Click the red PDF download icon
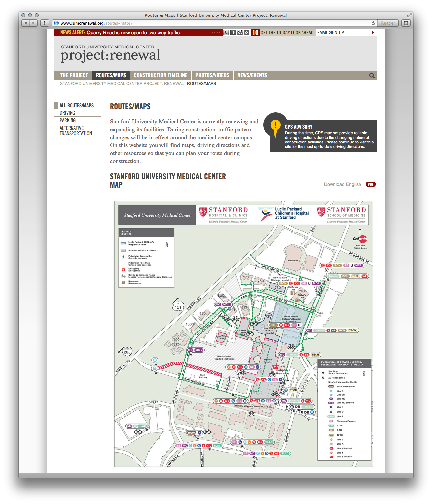 (x=371, y=184)
